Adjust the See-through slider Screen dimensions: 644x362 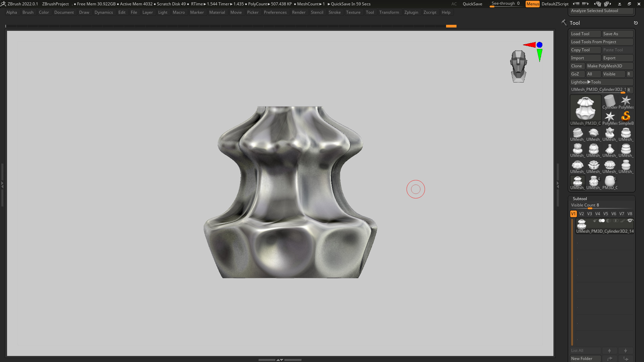[505, 4]
